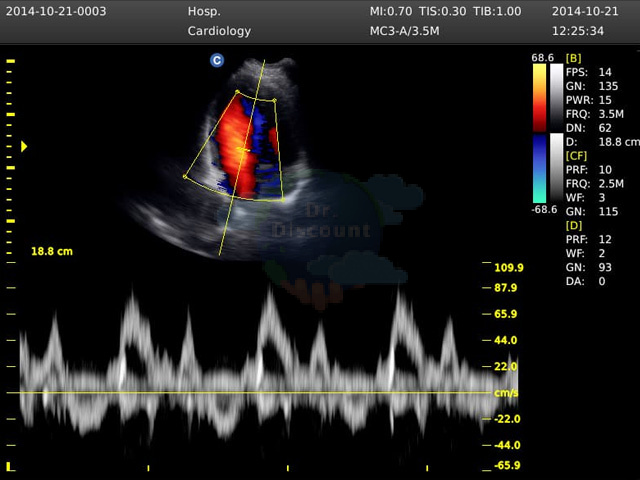Click the yellow depth focus arrow marker
640x480 pixels.
[24, 147]
